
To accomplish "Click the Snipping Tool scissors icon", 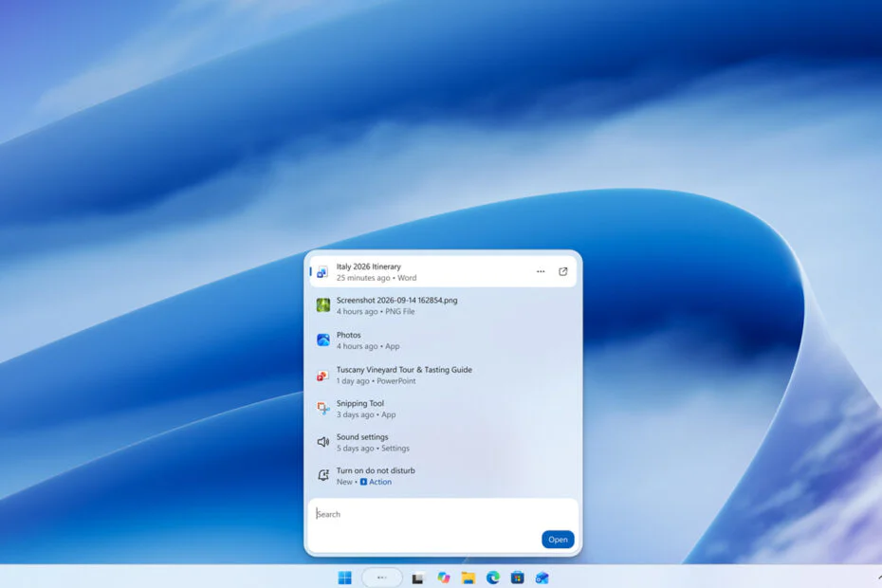I will click(x=322, y=409).
